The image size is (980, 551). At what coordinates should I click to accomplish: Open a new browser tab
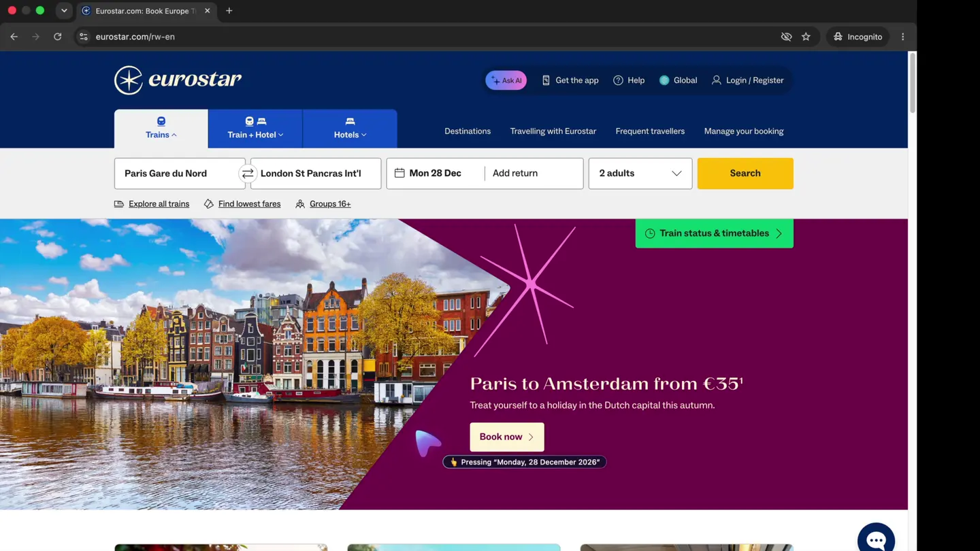pos(229,11)
